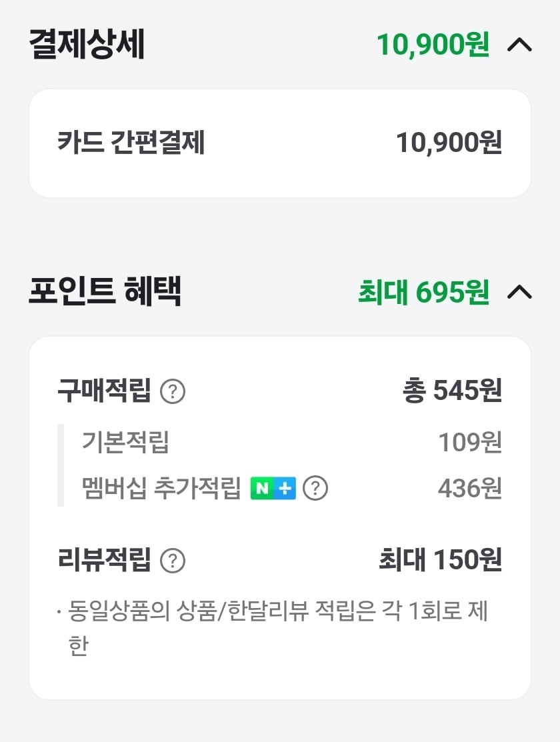Tap the 멤버십 추가적립 label
The height and width of the screenshot is (742, 560).
click(x=161, y=488)
